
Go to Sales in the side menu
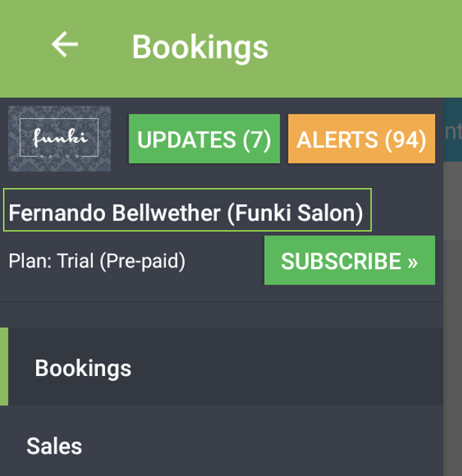(54, 446)
